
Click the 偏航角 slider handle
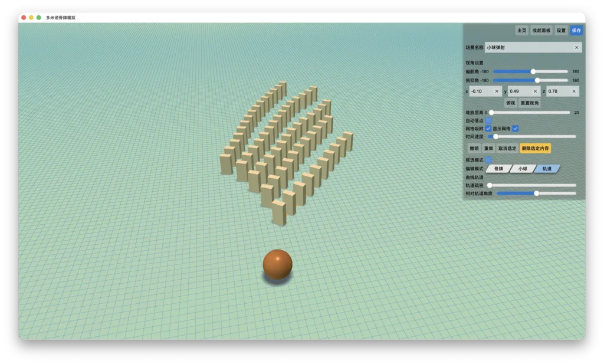[533, 71]
